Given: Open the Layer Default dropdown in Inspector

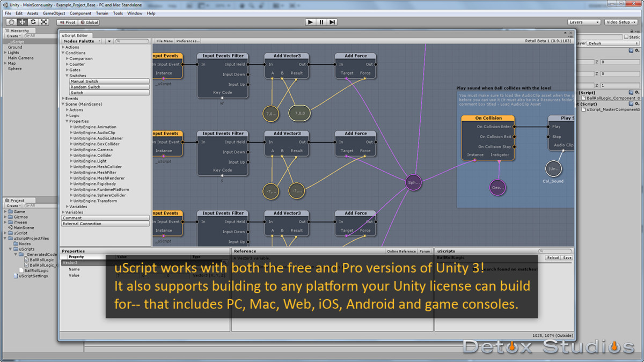Looking at the screenshot, I should [613, 43].
